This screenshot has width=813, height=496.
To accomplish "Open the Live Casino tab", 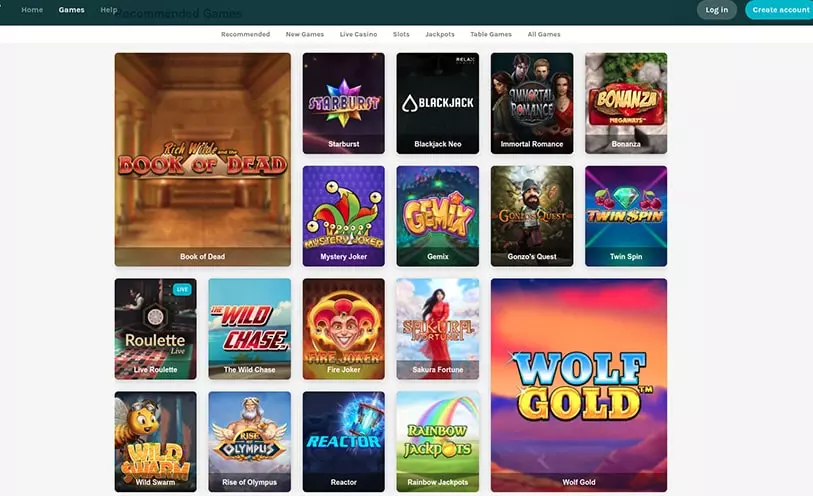I will 358,34.
